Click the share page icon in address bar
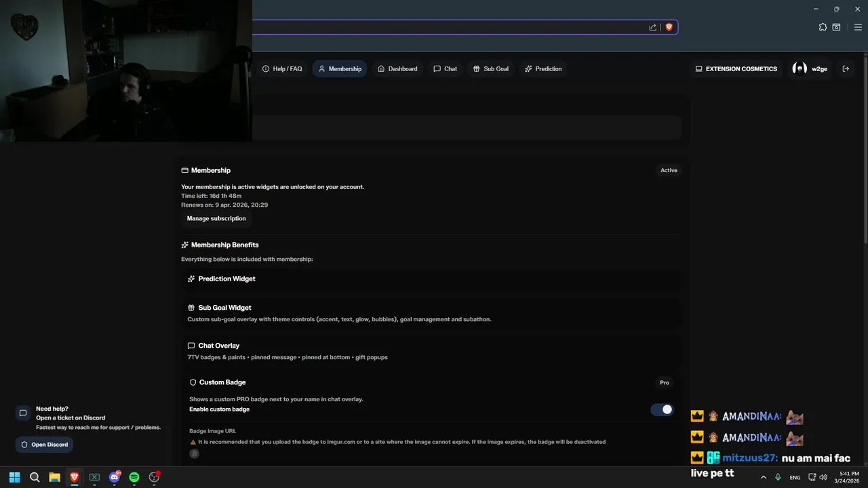The height and width of the screenshot is (488, 868). (652, 27)
